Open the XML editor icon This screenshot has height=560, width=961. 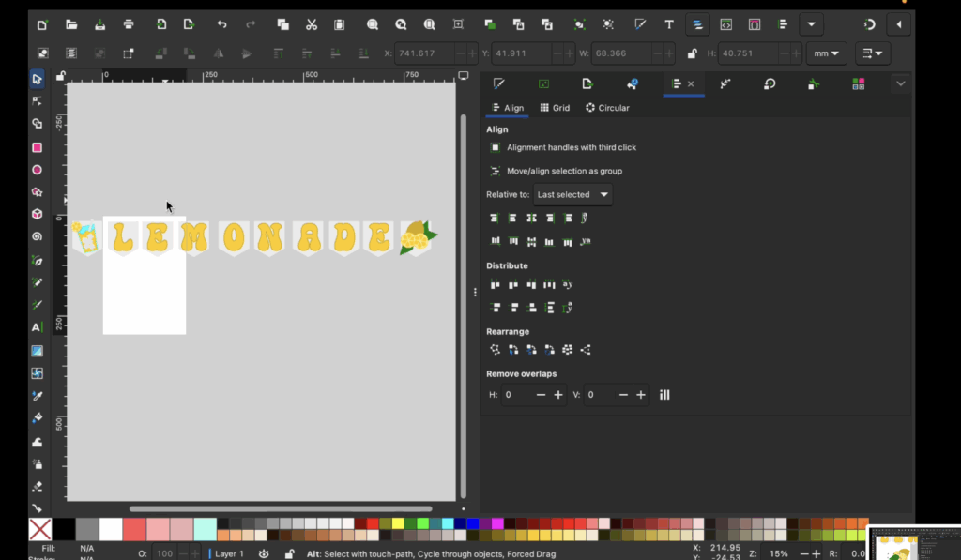point(725,24)
